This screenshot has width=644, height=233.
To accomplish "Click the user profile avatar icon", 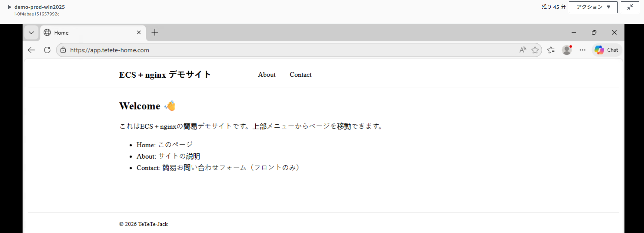I will [567, 50].
